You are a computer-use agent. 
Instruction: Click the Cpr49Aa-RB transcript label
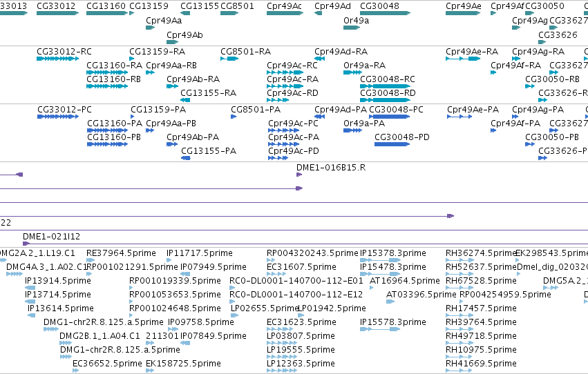pyautogui.click(x=171, y=66)
